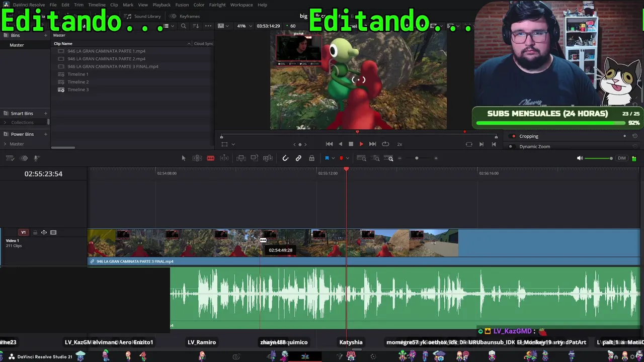This screenshot has height=362, width=644.
Task: Zoom in timeline with plus button
Action: [436, 158]
